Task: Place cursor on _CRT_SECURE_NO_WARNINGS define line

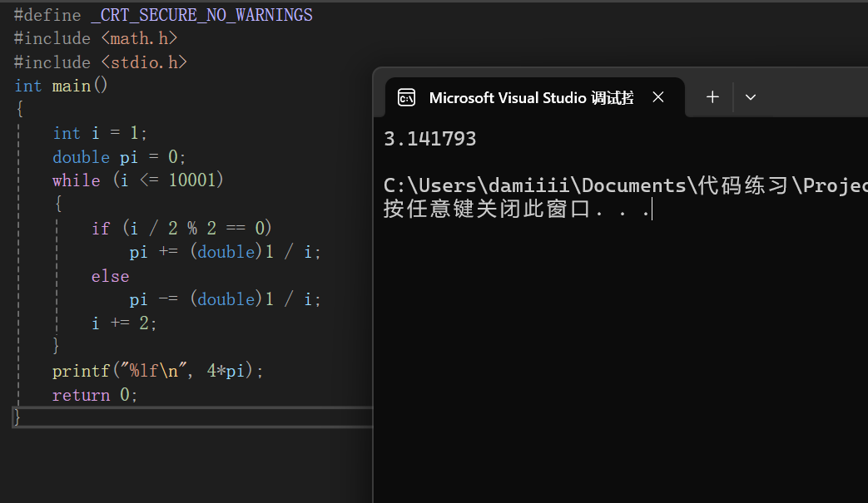Action: coord(163,15)
